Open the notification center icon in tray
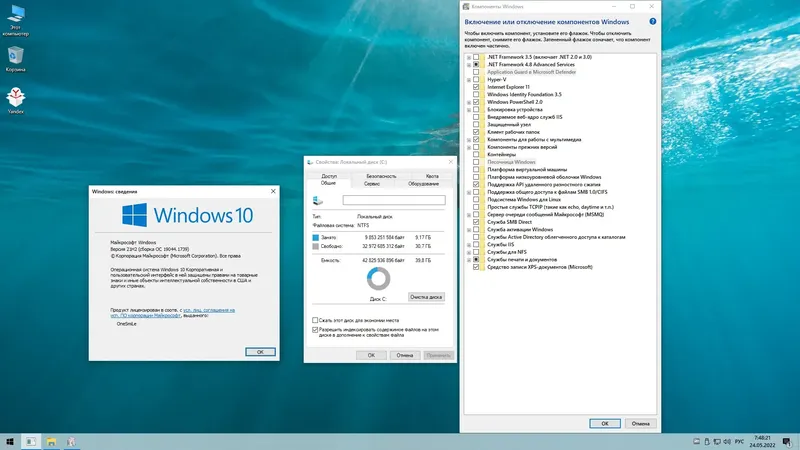 click(787, 442)
